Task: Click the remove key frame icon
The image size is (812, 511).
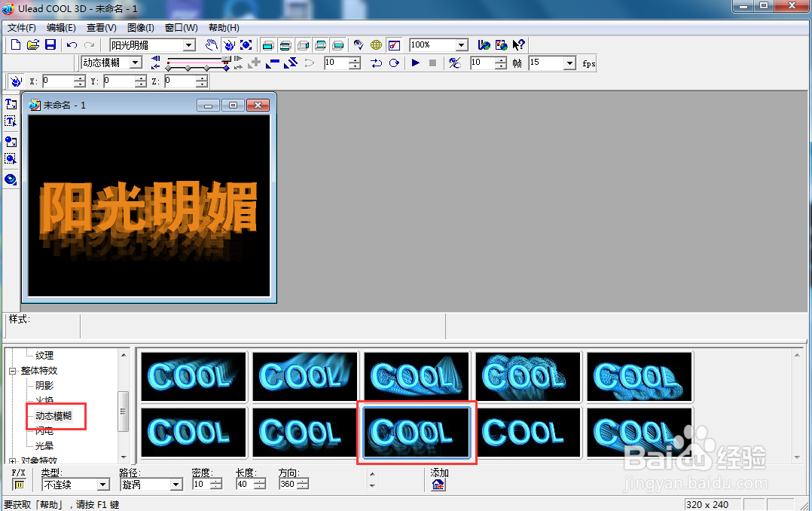Action: click(273, 63)
